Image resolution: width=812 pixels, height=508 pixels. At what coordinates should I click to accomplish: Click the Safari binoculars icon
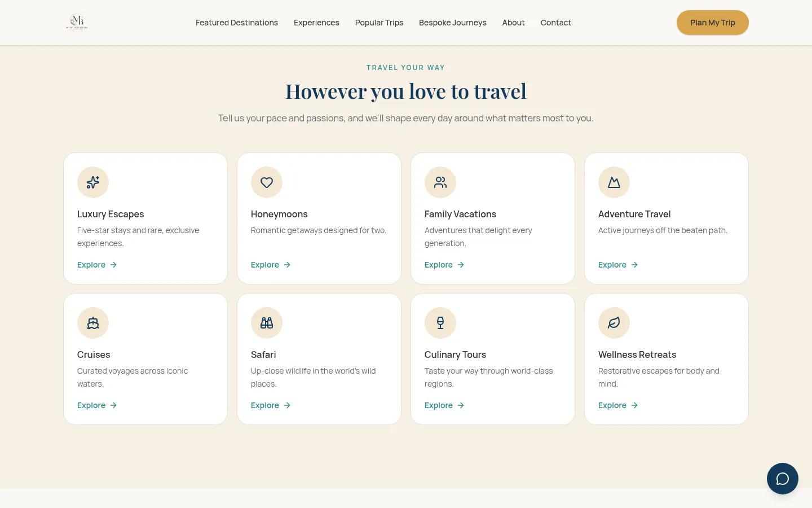coord(267,323)
